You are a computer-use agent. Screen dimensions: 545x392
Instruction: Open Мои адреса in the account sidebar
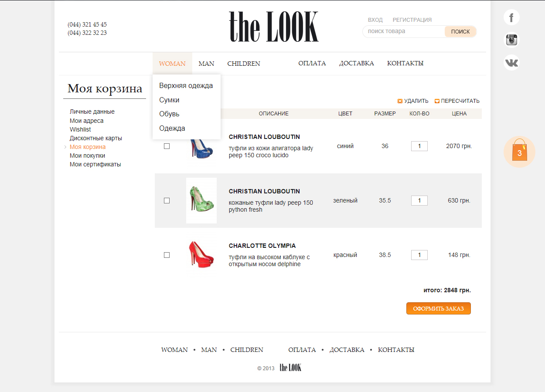click(x=87, y=121)
